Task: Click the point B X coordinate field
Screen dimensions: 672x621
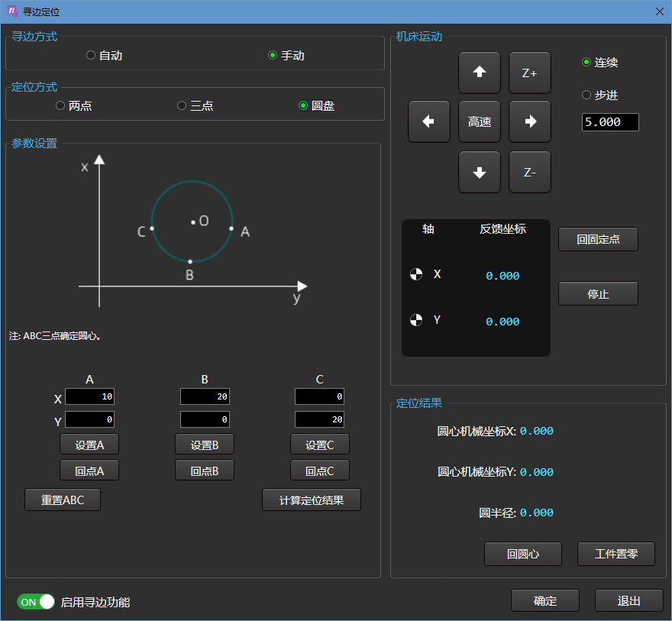Action: pyautogui.click(x=205, y=396)
